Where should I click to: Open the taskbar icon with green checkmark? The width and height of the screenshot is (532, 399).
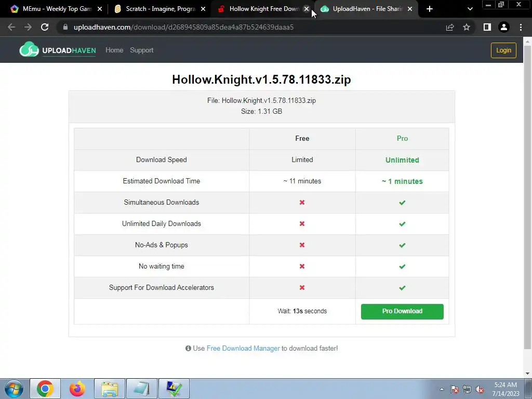[174, 389]
